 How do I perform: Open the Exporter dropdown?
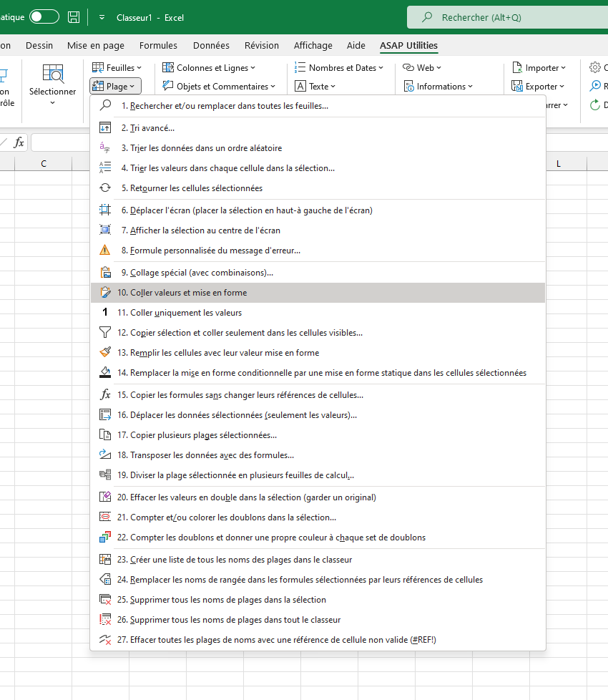coord(538,86)
